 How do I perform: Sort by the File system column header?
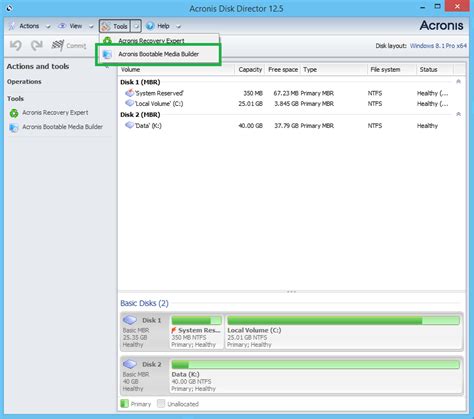pos(391,69)
